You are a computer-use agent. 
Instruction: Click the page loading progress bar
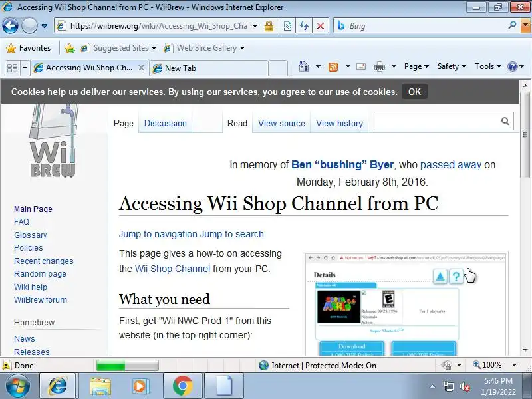pyautogui.click(x=127, y=366)
